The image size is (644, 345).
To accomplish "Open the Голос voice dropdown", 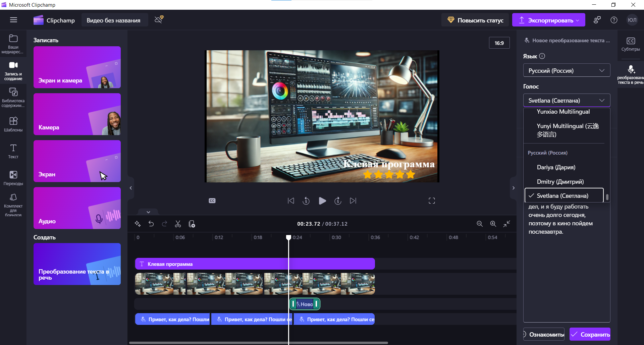I will tap(567, 100).
